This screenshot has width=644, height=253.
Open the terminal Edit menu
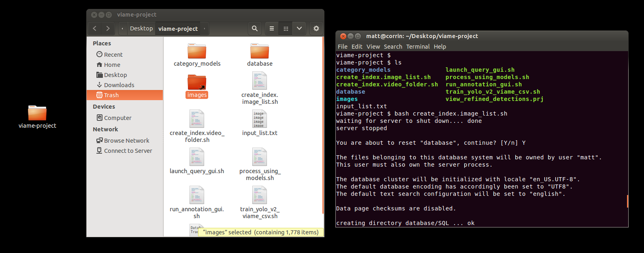coord(357,47)
